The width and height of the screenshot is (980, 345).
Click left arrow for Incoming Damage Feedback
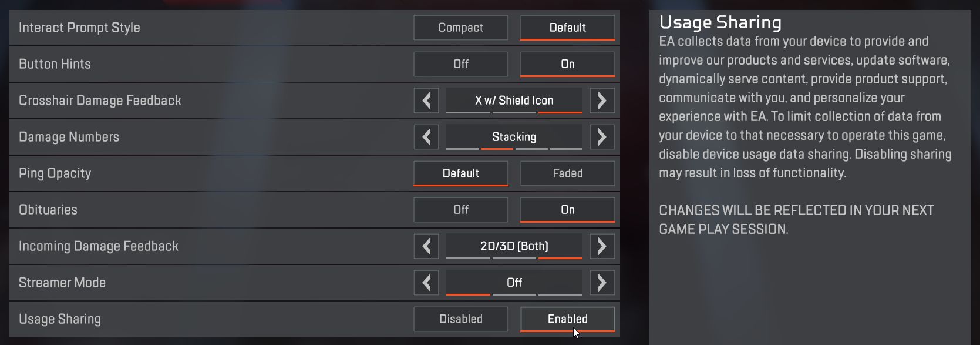click(x=426, y=246)
